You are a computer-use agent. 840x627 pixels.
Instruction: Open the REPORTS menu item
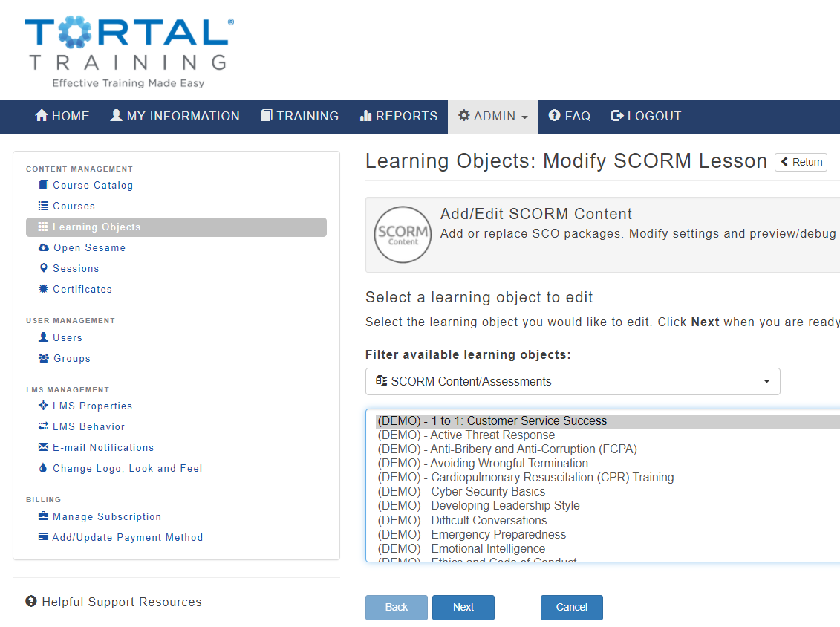399,116
